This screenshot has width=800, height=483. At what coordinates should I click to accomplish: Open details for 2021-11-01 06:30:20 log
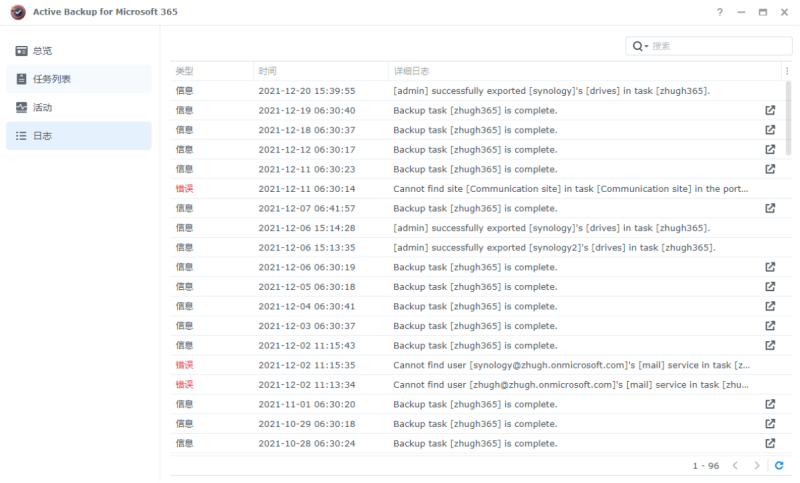(x=770, y=404)
